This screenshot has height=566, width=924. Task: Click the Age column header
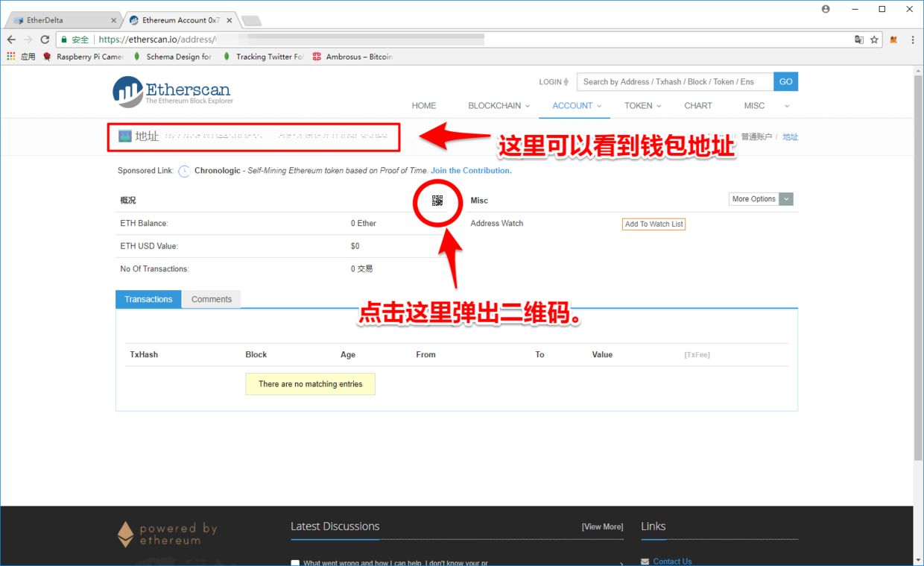tap(348, 355)
